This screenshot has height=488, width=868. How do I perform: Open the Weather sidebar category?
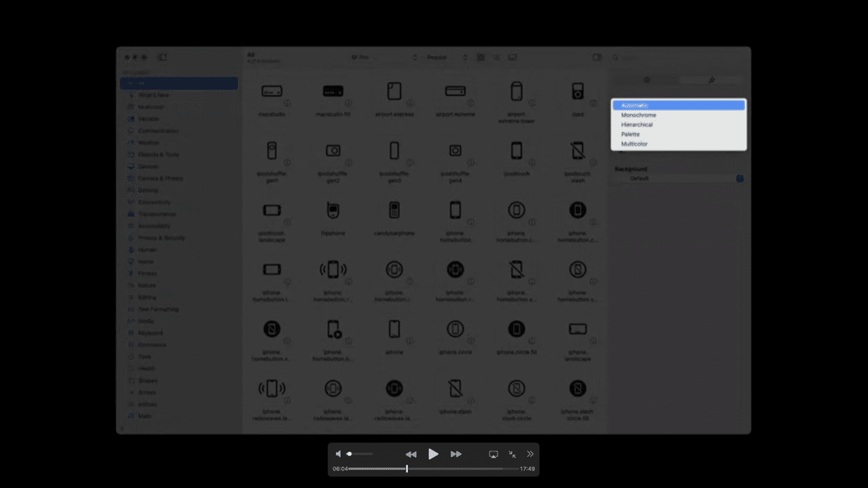coord(179,142)
